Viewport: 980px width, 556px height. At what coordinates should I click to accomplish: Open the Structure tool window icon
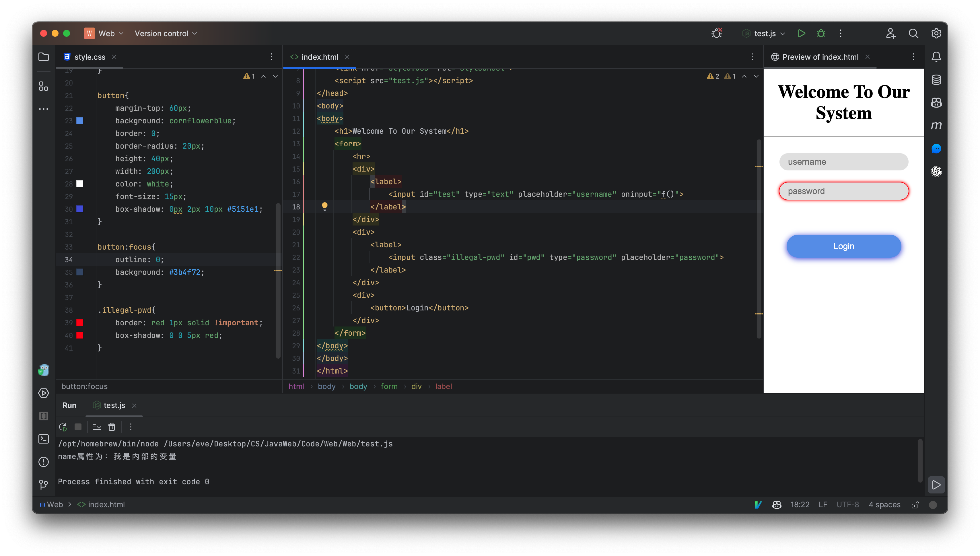44,86
